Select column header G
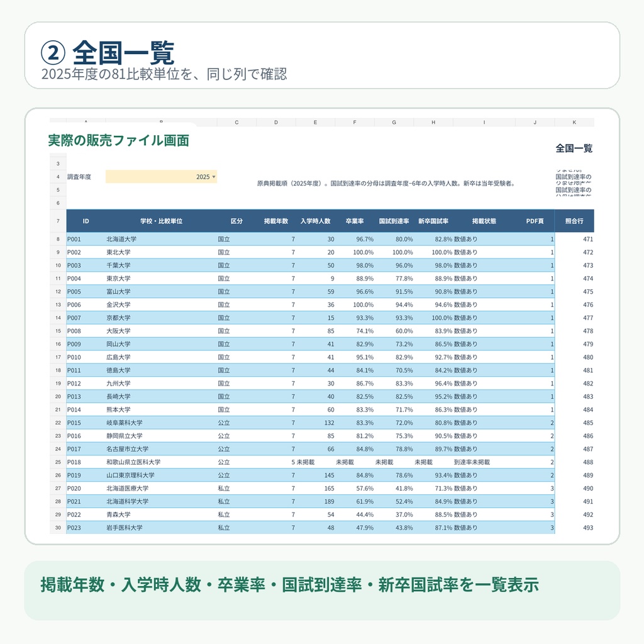Screen dimensions: 644x644 (394, 123)
